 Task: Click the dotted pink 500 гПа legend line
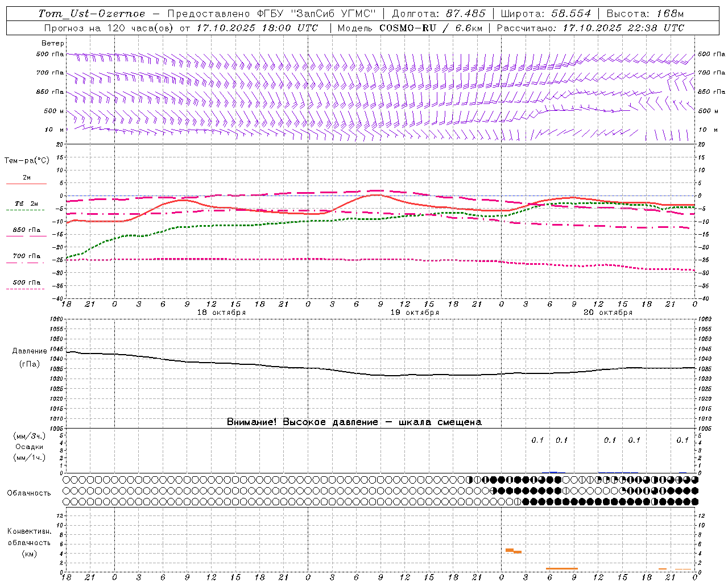pos(25,289)
